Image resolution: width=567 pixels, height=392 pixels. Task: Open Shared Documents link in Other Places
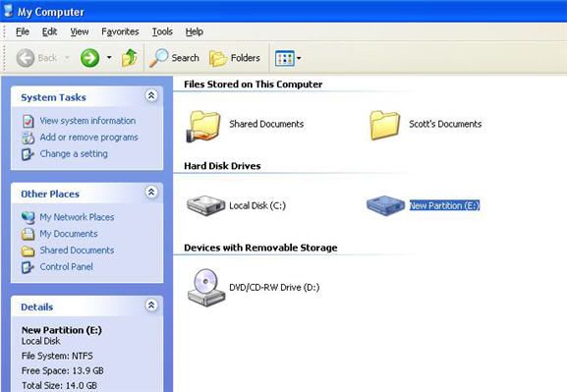tap(77, 251)
